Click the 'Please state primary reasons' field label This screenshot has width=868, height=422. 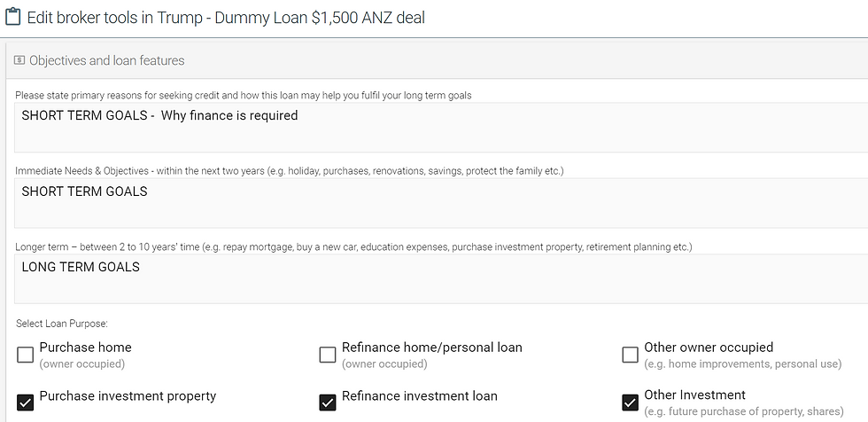coord(244,95)
